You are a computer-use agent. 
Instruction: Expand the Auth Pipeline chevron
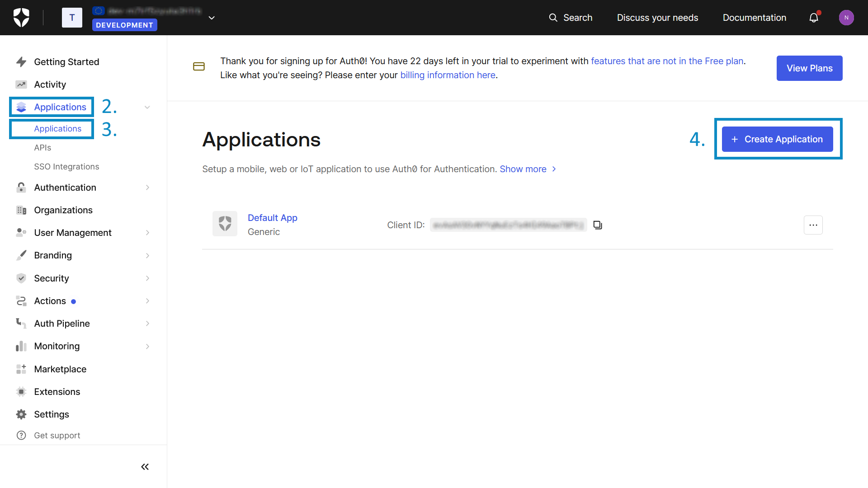pyautogui.click(x=147, y=324)
